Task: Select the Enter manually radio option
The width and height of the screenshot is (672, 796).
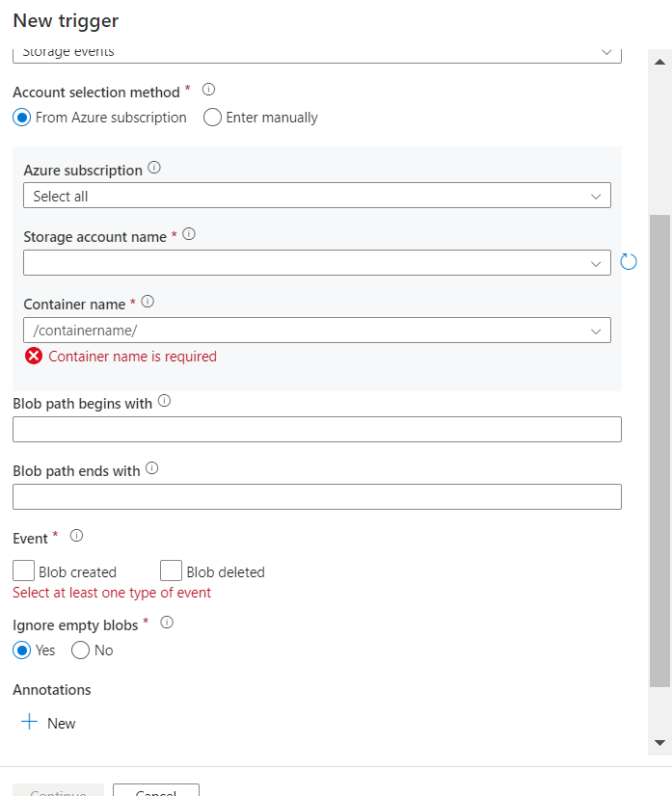Action: pos(213,118)
